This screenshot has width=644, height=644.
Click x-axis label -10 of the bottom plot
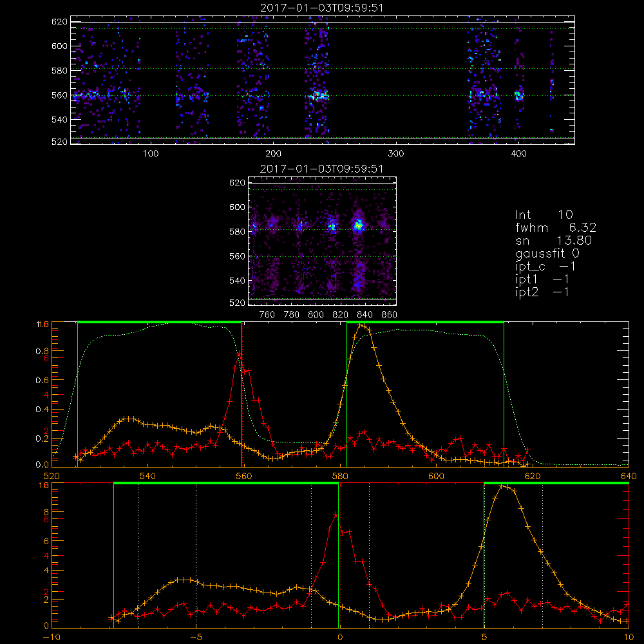tap(52, 638)
